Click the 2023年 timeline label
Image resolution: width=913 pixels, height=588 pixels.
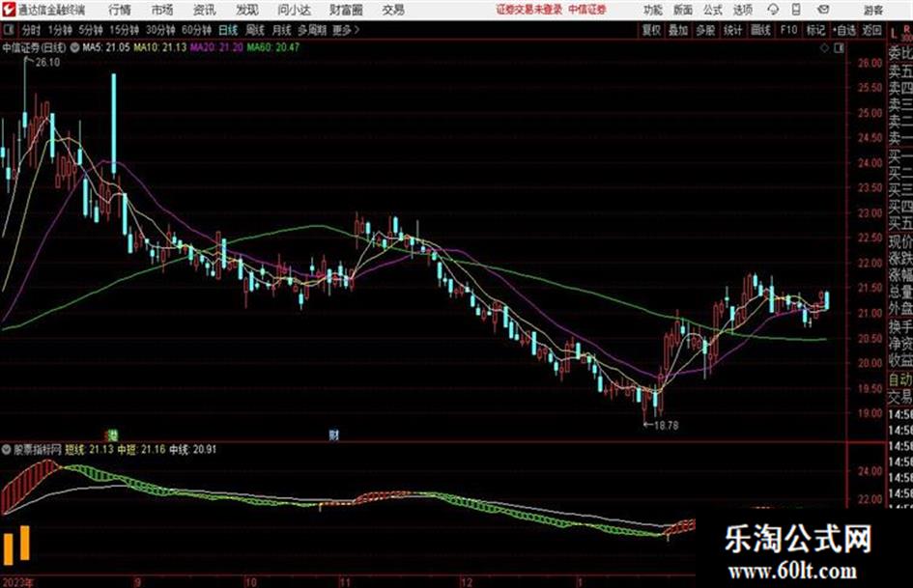17,581
